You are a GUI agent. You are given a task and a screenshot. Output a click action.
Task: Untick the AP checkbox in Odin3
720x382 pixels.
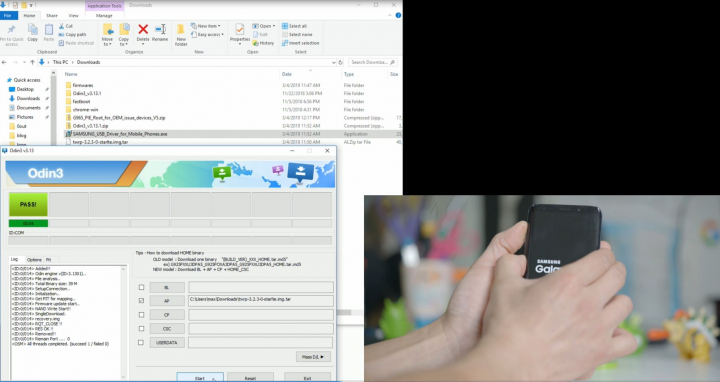pyautogui.click(x=141, y=301)
